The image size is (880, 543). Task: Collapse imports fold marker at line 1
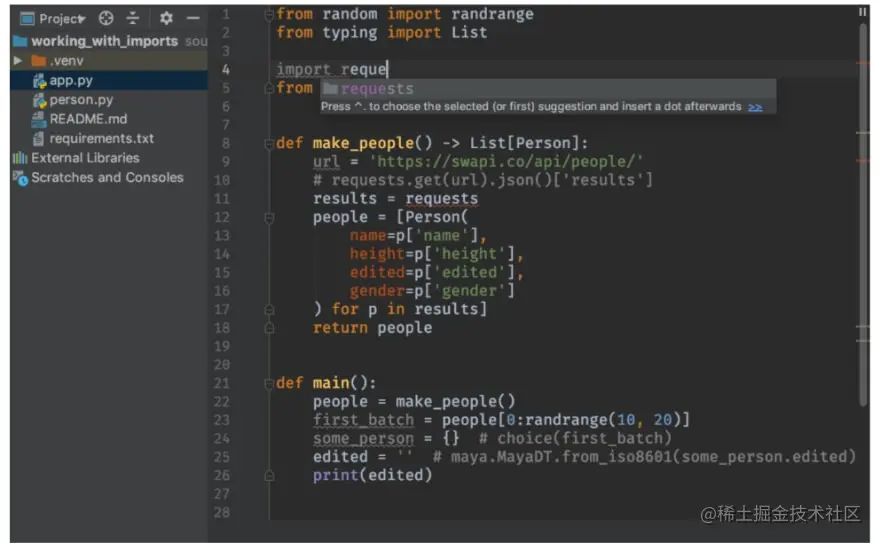(x=269, y=14)
